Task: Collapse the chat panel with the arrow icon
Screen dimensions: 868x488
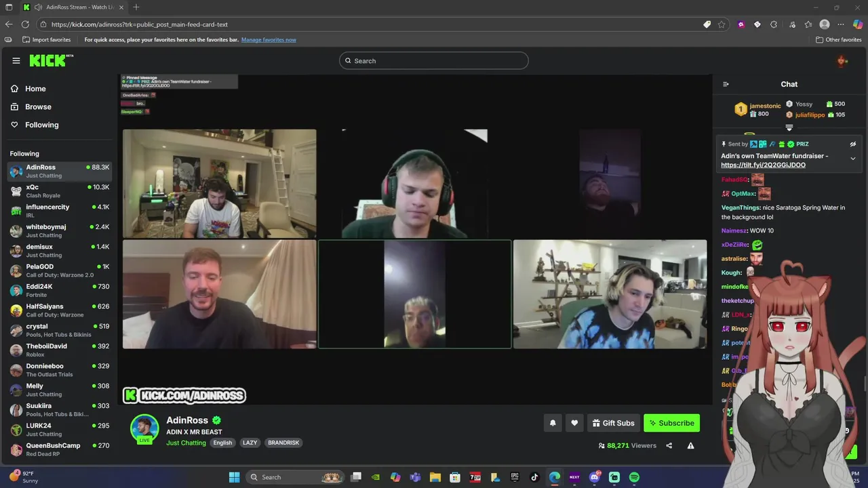Action: [x=726, y=84]
